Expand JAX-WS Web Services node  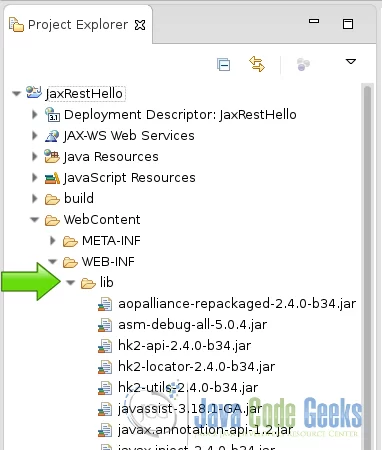pyautogui.click(x=34, y=136)
